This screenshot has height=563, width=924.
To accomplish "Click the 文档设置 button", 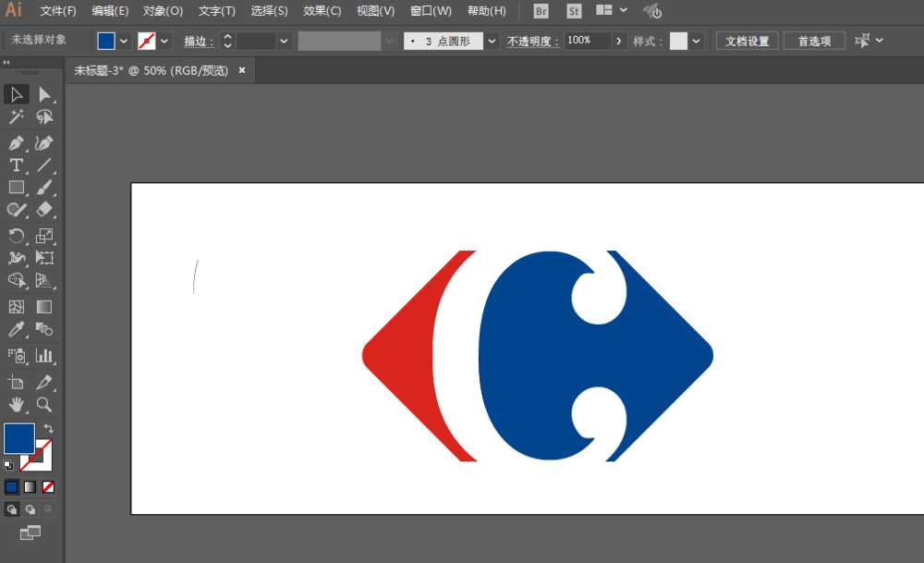I will (x=745, y=41).
